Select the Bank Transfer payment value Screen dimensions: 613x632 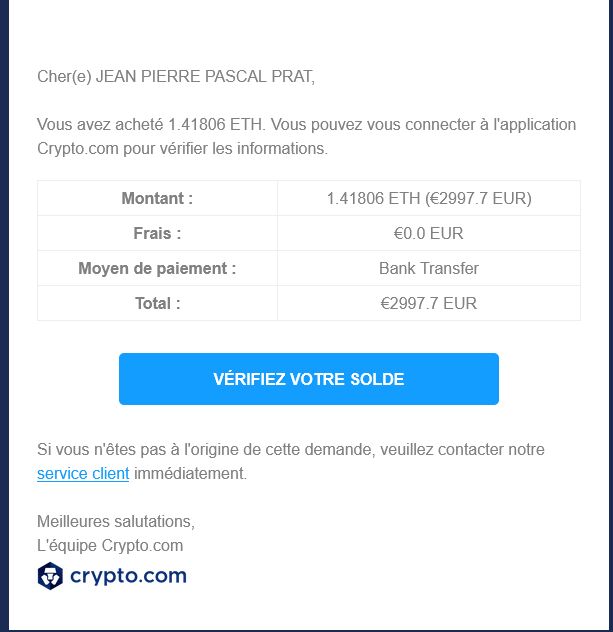(x=429, y=268)
